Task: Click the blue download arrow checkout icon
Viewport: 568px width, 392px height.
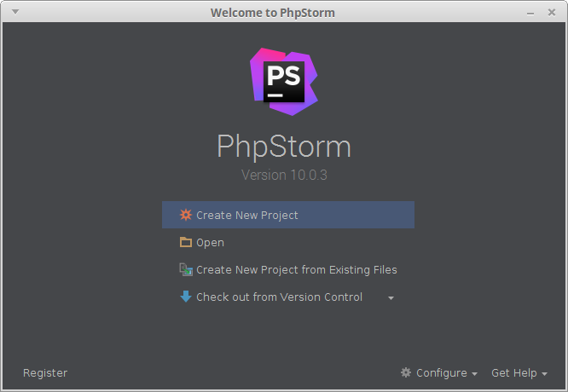Action: (x=186, y=297)
